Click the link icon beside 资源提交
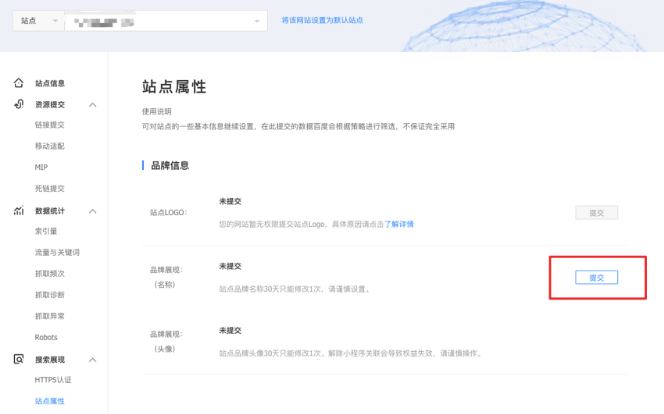The width and height of the screenshot is (664, 414). [19, 104]
